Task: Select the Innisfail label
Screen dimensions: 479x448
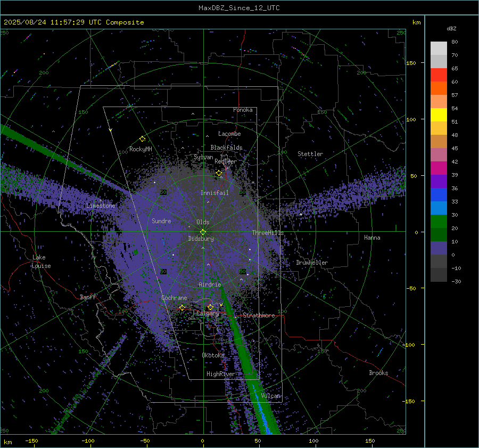Action: click(x=214, y=193)
